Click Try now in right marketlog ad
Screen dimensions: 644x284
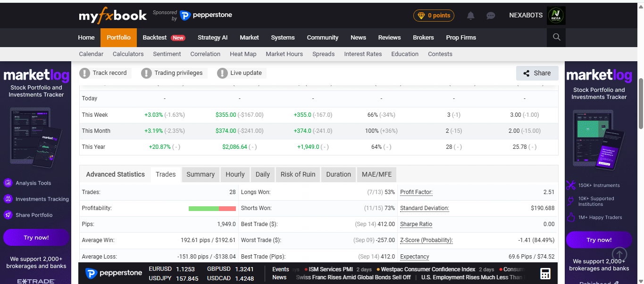point(599,240)
